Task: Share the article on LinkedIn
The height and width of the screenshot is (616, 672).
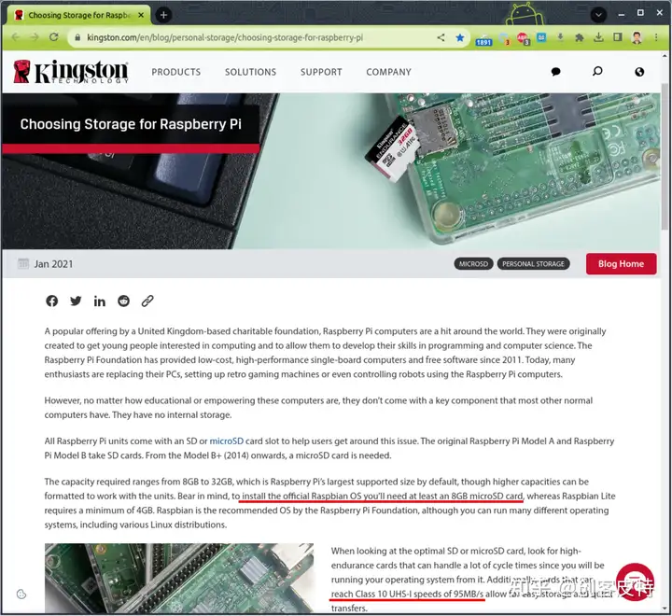Action: coord(100,301)
